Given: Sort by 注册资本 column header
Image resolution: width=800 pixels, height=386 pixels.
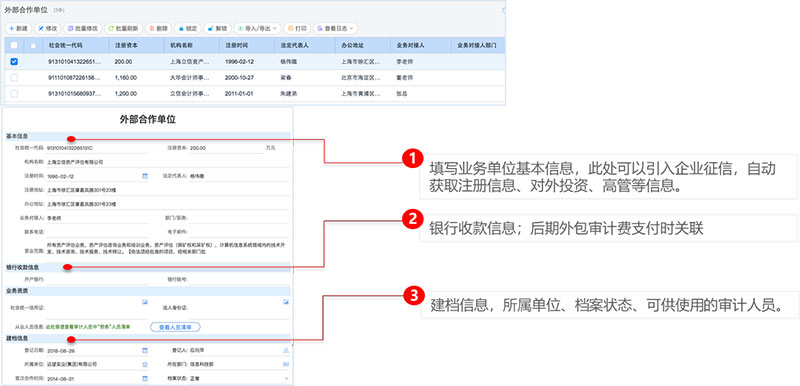Looking at the screenshot, I should (137, 45).
